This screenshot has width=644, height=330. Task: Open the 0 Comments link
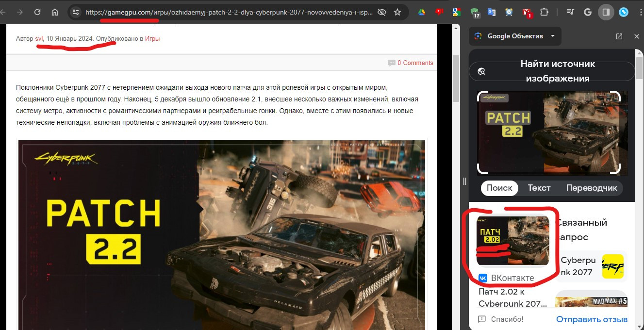pos(414,63)
